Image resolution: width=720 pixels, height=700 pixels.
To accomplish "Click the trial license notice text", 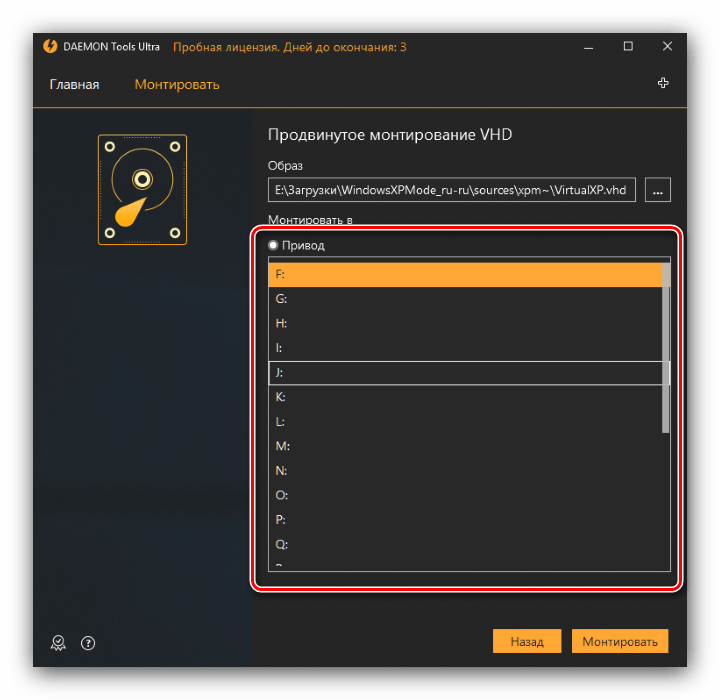I will (290, 47).
